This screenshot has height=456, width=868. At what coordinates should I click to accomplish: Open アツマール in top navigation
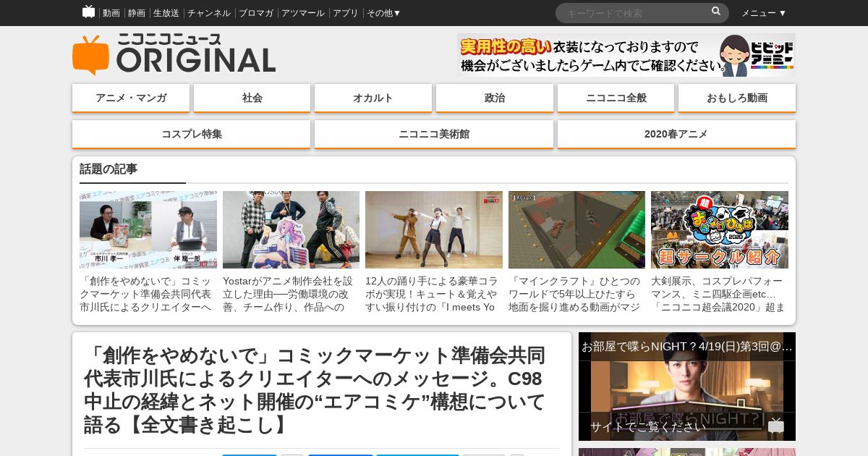click(x=303, y=13)
